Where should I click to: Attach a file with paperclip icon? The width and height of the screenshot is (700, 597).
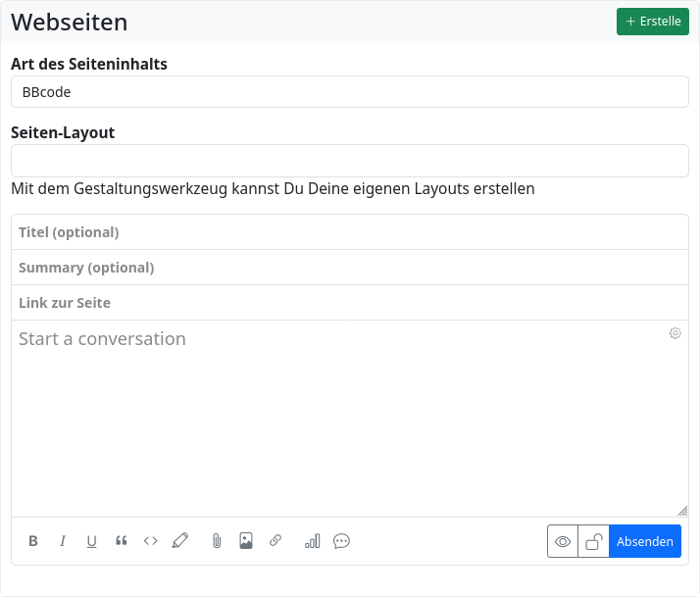217,541
